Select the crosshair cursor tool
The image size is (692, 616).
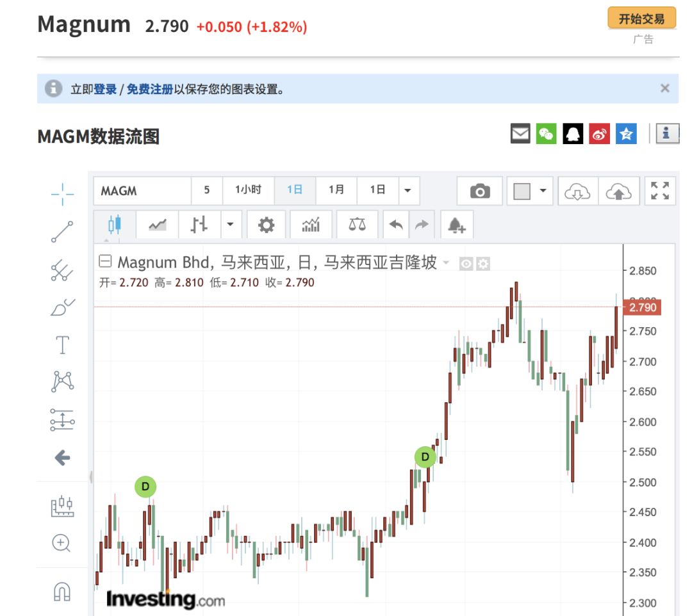pos(62,194)
